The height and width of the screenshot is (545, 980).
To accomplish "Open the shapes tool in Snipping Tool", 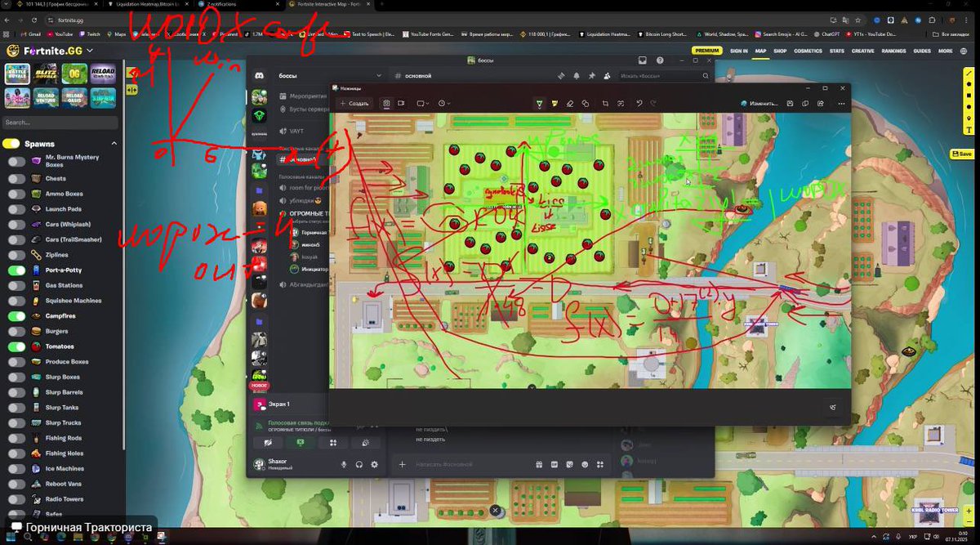I will click(x=586, y=104).
